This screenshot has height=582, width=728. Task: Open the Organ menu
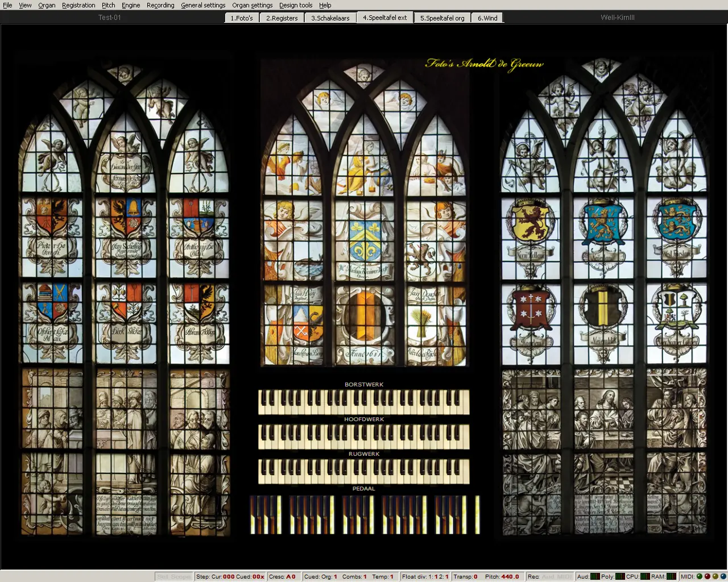[x=47, y=5]
